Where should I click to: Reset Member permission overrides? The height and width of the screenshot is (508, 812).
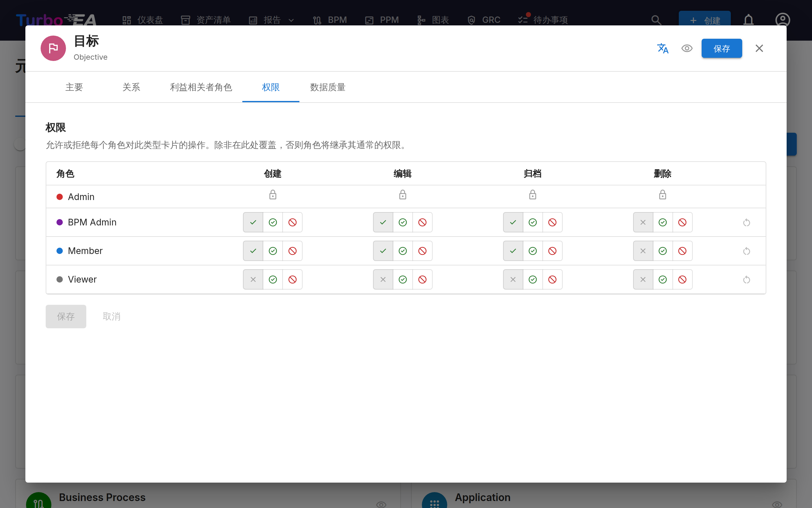[x=746, y=251]
